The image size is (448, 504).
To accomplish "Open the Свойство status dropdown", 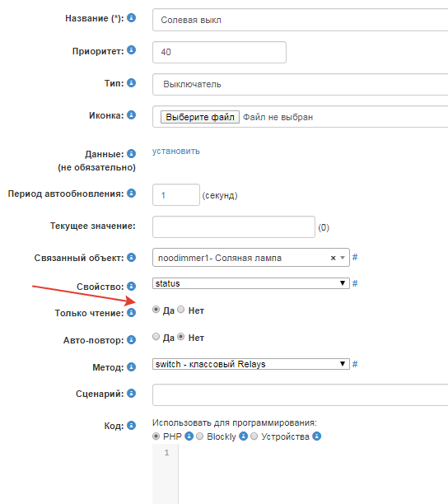I will click(251, 283).
